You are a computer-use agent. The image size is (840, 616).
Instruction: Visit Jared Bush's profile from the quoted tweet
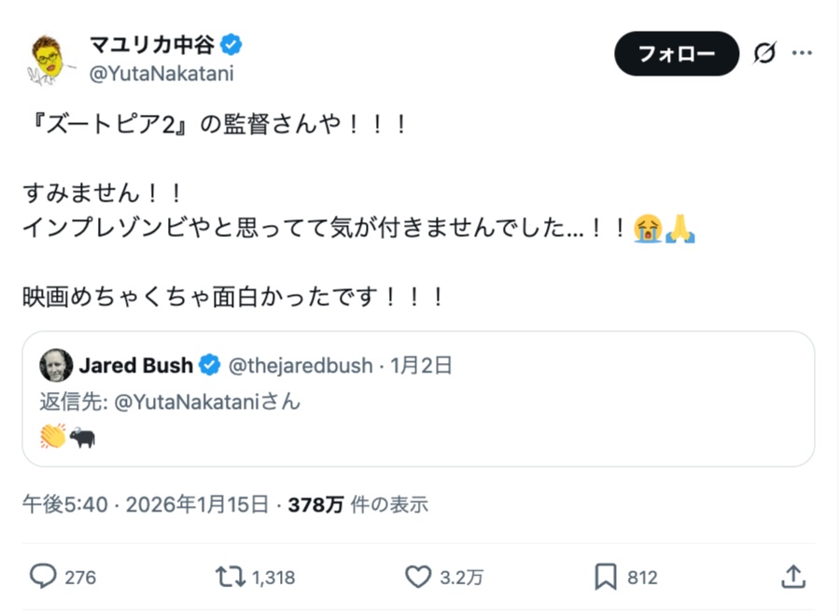(x=140, y=366)
